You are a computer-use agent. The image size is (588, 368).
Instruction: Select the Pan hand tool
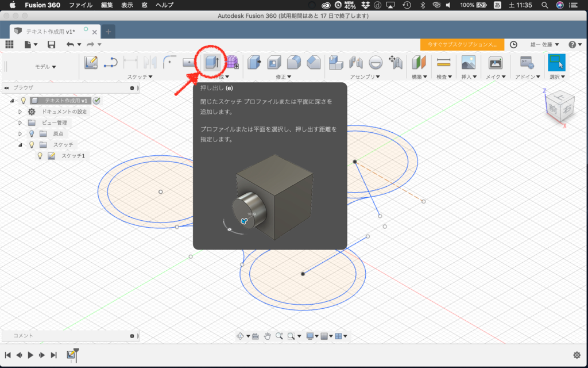tap(267, 336)
